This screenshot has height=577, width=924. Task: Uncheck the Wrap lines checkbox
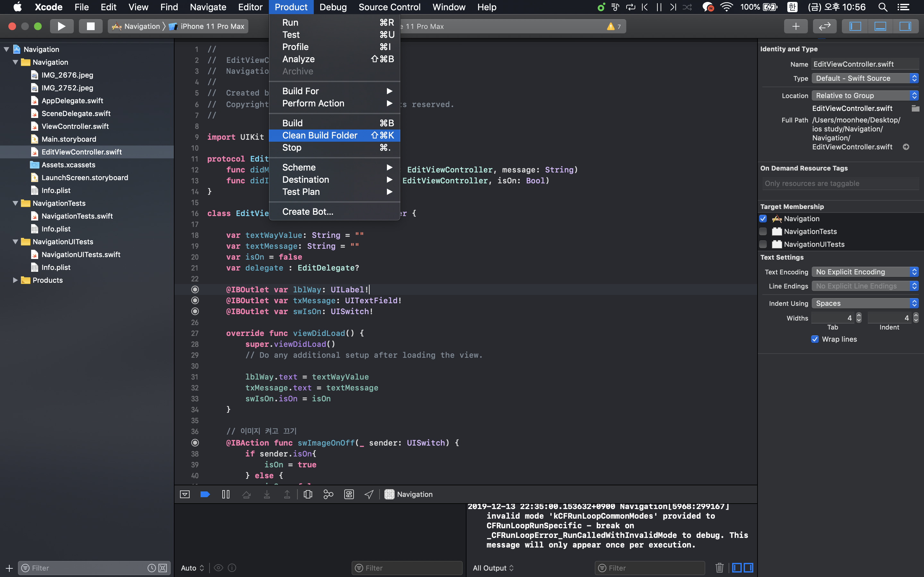(815, 339)
